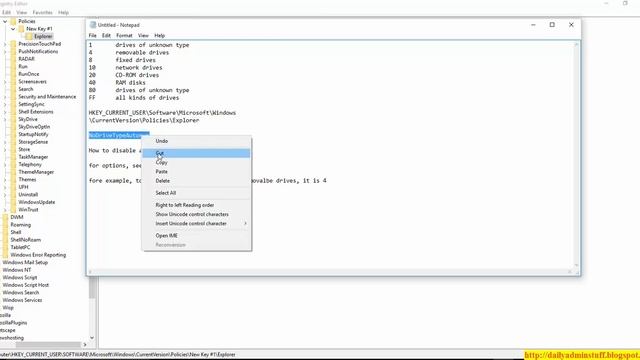Viewport: 640px width, 360px height.
Task: Choose Copy in the context menu
Action: [x=196, y=162]
